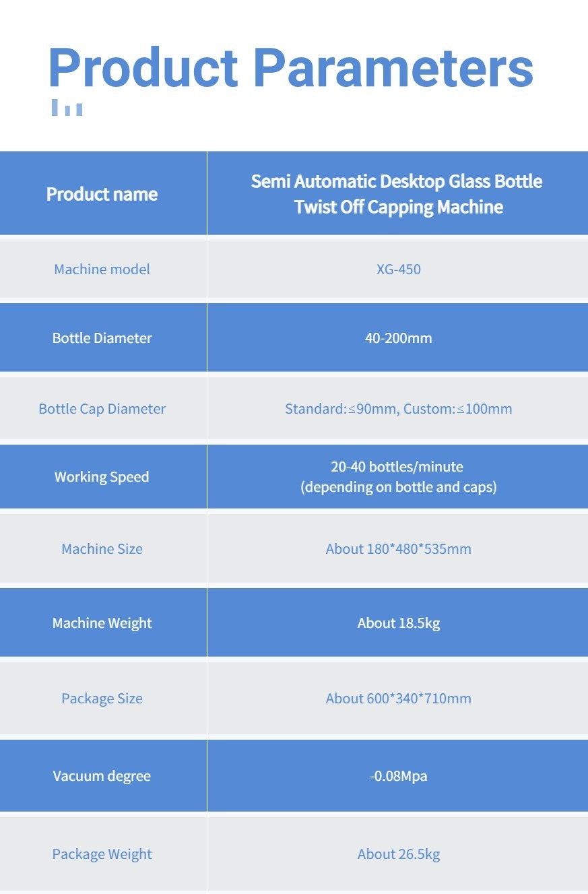Select the "Machine Weight" row label
Screen dimensions: 588x894
(x=102, y=623)
